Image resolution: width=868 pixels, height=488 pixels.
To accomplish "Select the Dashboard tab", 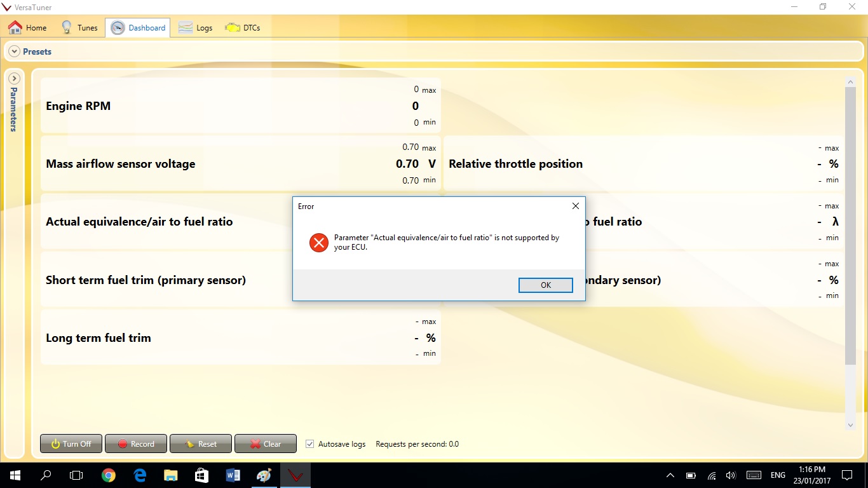I will (138, 28).
